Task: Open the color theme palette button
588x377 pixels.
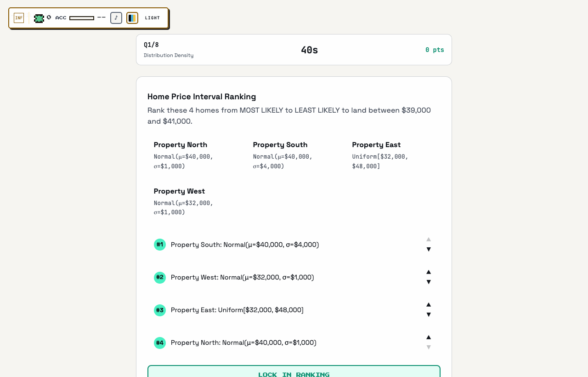Action: point(132,18)
